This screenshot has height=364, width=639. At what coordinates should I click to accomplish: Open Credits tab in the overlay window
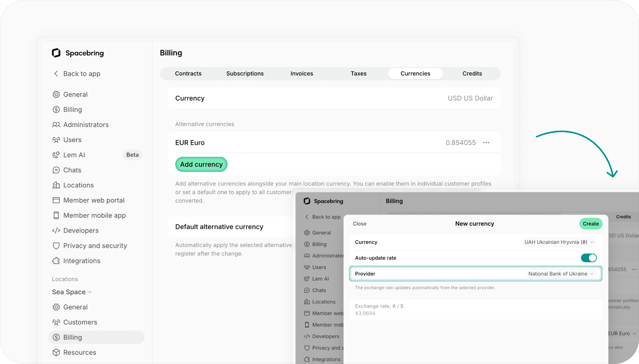click(623, 217)
